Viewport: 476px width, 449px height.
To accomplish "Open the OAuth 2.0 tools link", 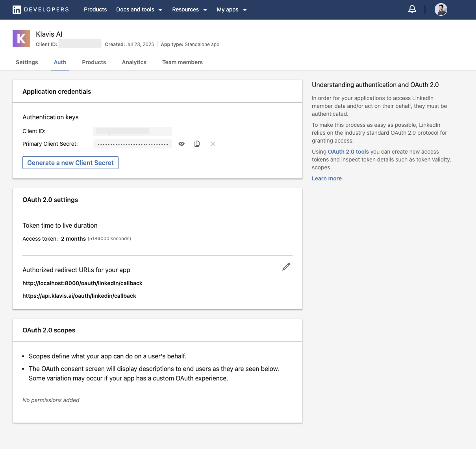I will [348, 152].
